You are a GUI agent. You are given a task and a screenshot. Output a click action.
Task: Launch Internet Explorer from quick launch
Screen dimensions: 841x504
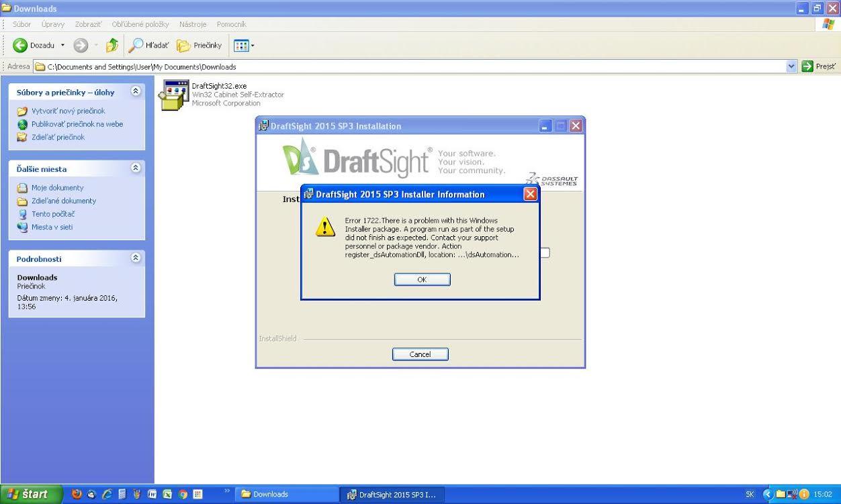(x=107, y=495)
